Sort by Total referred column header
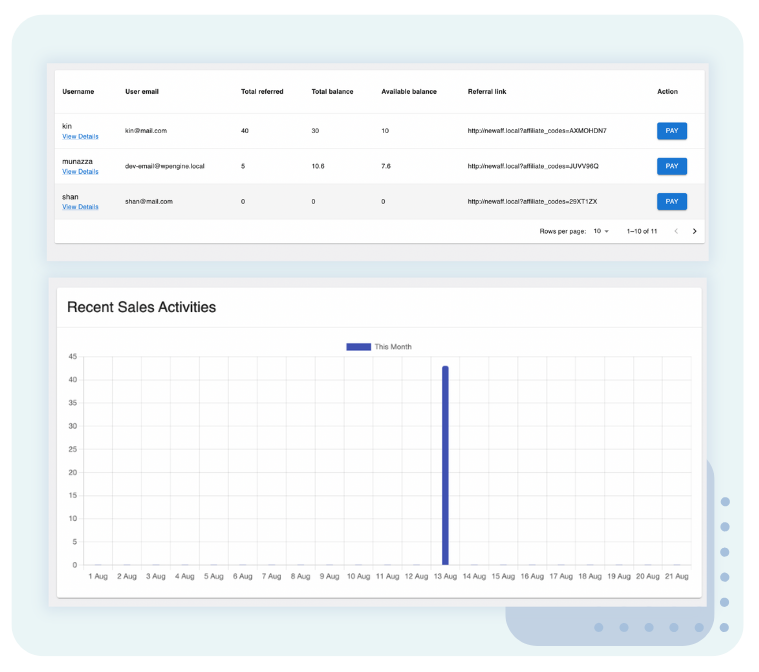 click(x=262, y=92)
